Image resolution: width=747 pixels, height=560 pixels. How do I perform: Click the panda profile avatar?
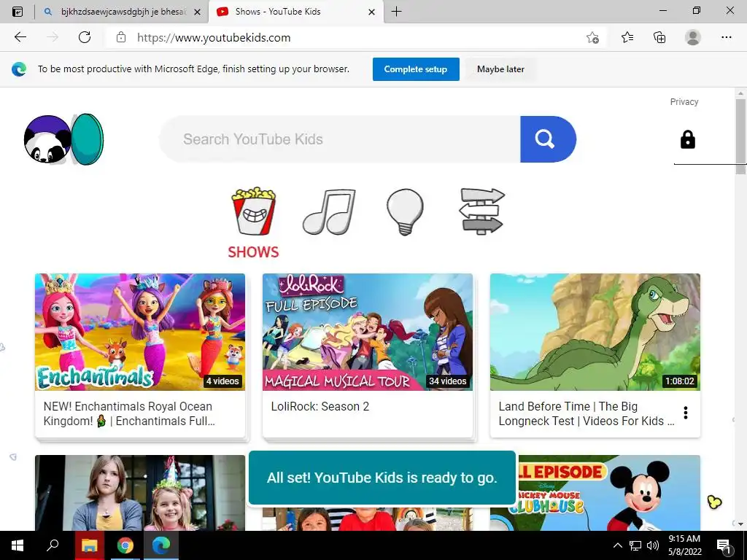tap(47, 139)
